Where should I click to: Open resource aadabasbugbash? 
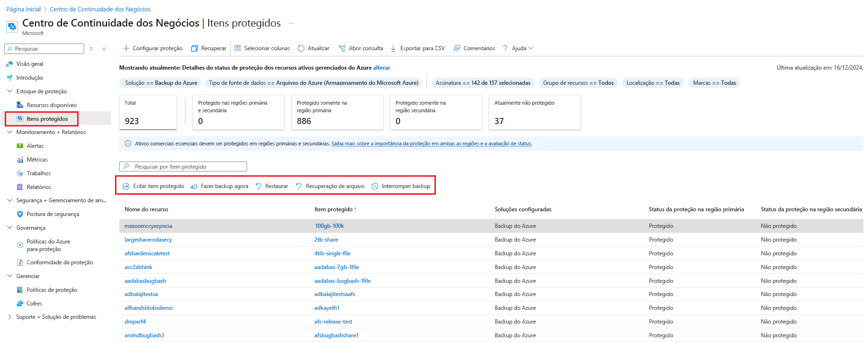145,281
